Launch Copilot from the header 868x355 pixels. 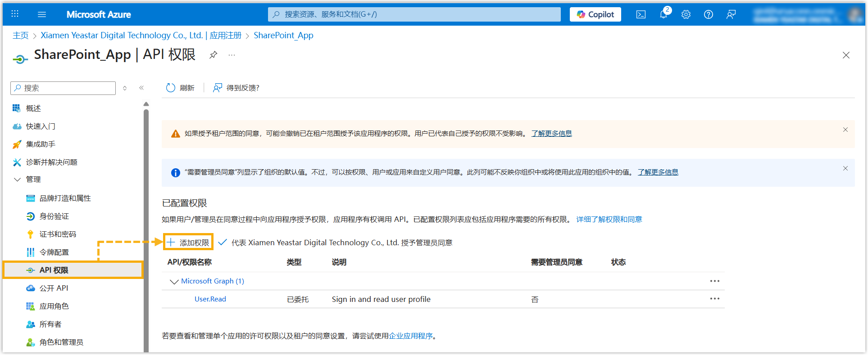pos(595,14)
